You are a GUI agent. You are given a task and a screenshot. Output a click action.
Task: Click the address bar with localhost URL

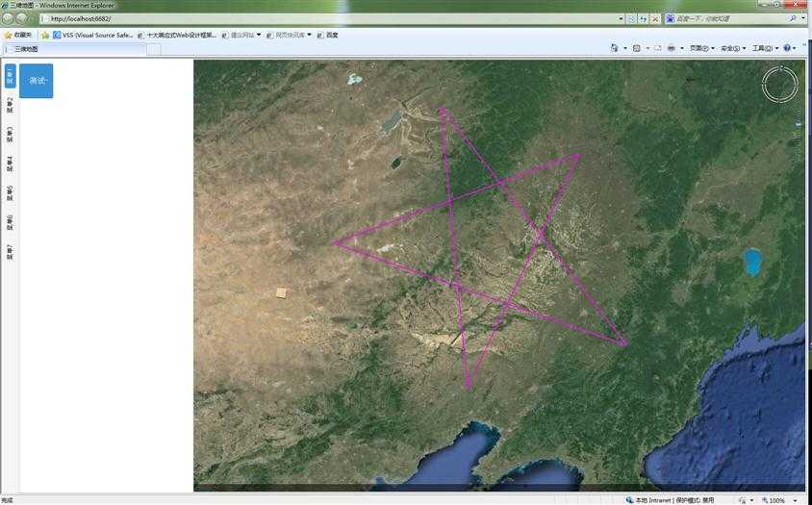click(329, 18)
